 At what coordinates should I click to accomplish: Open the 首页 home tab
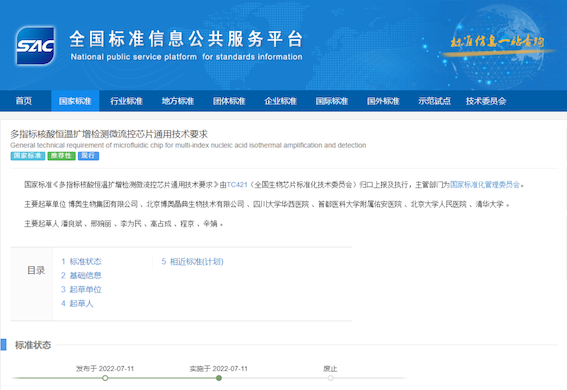[24, 101]
